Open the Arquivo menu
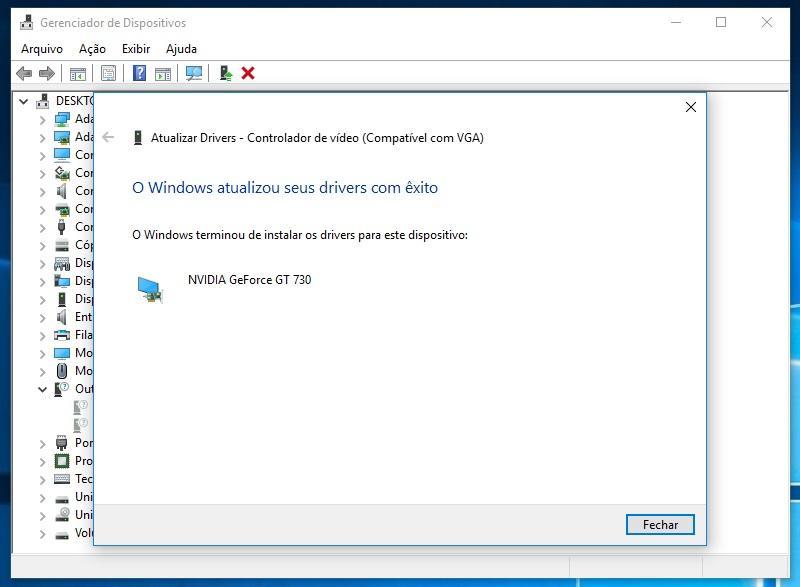800x587 pixels. [42, 49]
